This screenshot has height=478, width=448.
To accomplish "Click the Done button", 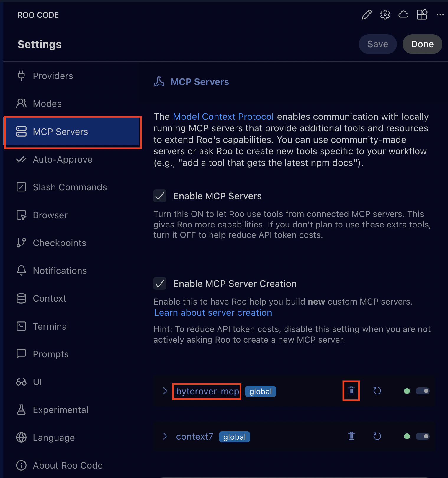I will click(422, 44).
